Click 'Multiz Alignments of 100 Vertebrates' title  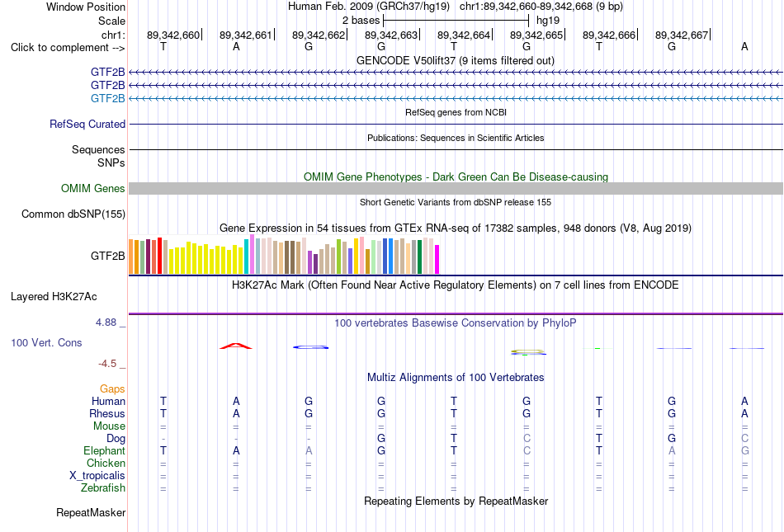click(456, 377)
